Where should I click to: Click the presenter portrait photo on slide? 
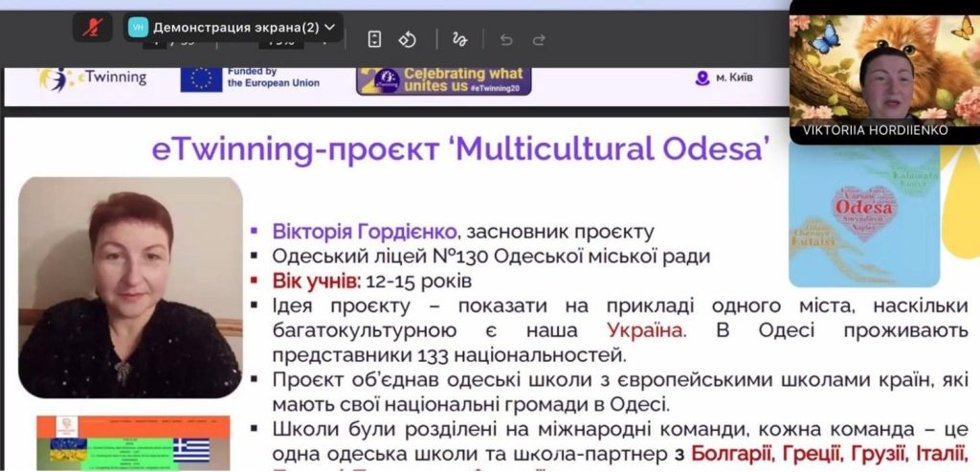[x=130, y=286]
